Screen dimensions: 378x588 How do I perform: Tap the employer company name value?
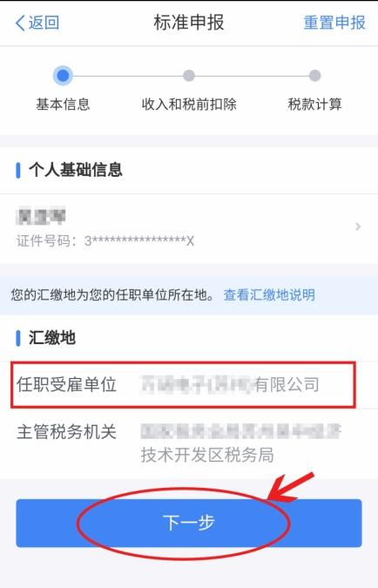[x=229, y=385]
